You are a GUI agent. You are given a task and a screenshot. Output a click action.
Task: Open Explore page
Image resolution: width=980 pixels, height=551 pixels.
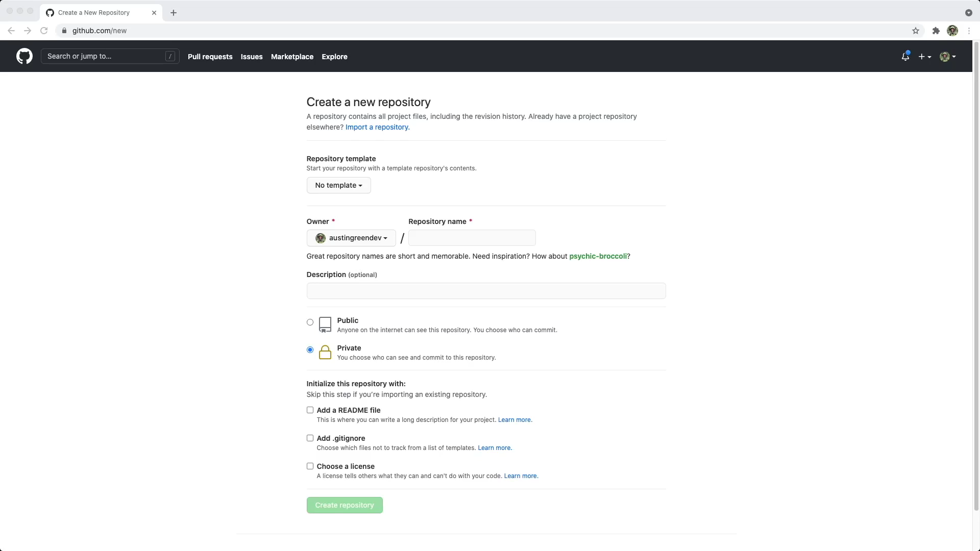(334, 57)
